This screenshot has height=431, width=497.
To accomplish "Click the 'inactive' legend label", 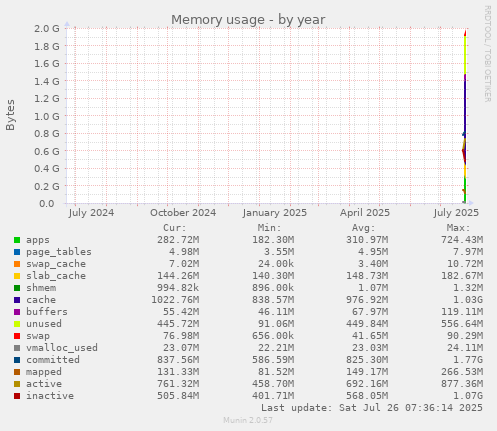I will point(50,396).
